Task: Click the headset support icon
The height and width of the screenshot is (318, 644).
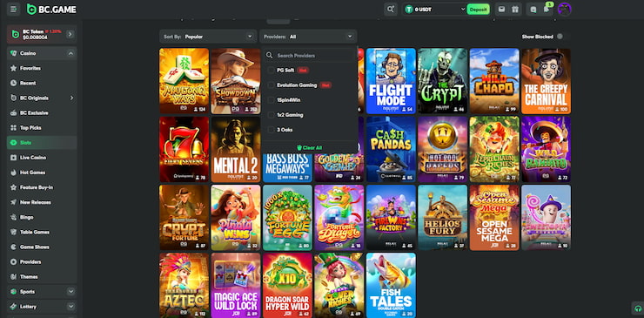Action: point(637,308)
